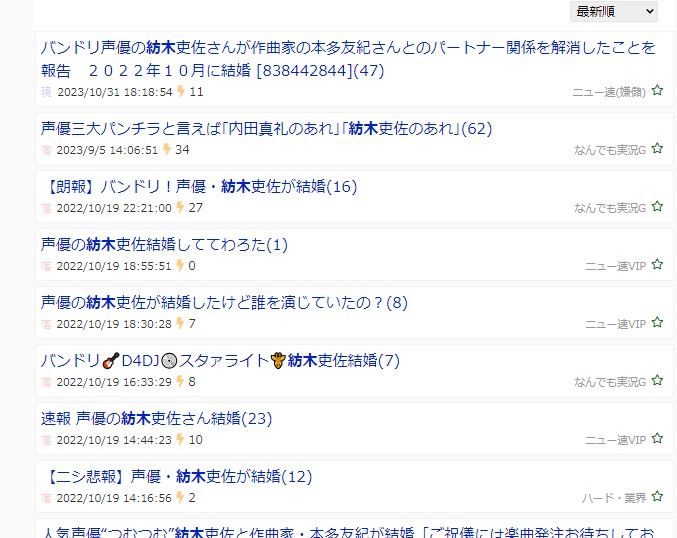Select the ハード・業界 board label
The width and height of the screenshot is (677, 538).
[x=614, y=498]
